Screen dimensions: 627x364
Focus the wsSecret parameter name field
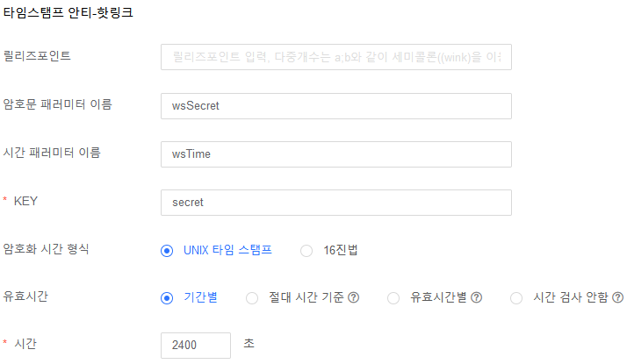(335, 106)
